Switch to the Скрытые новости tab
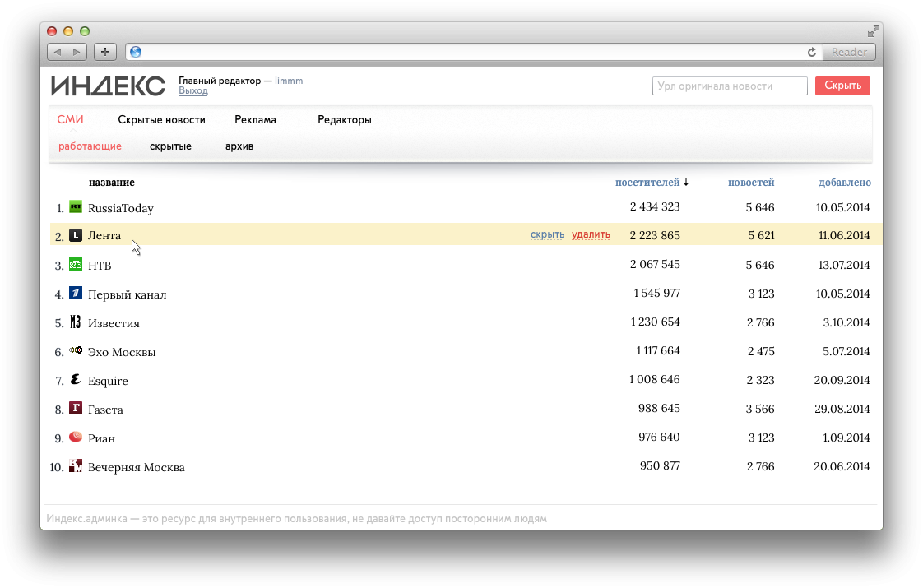This screenshot has height=588, width=923. click(161, 120)
